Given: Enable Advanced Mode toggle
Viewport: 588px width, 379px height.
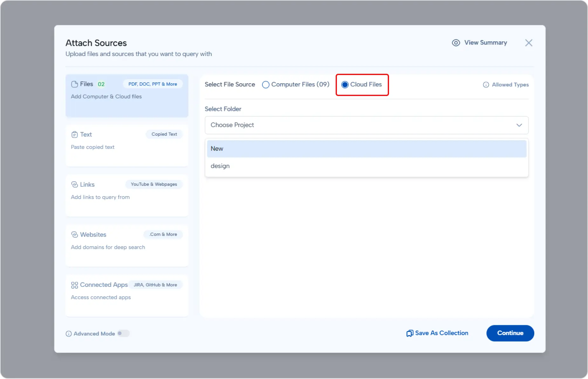Looking at the screenshot, I should pyautogui.click(x=123, y=333).
